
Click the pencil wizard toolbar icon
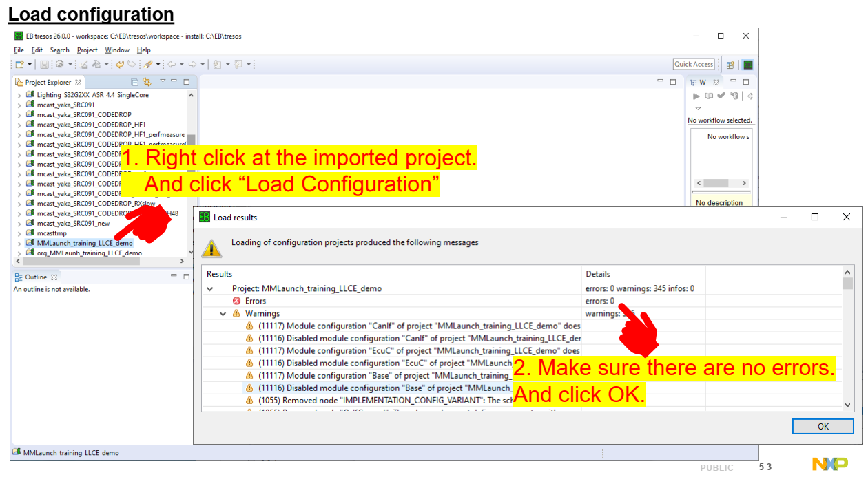tap(148, 64)
